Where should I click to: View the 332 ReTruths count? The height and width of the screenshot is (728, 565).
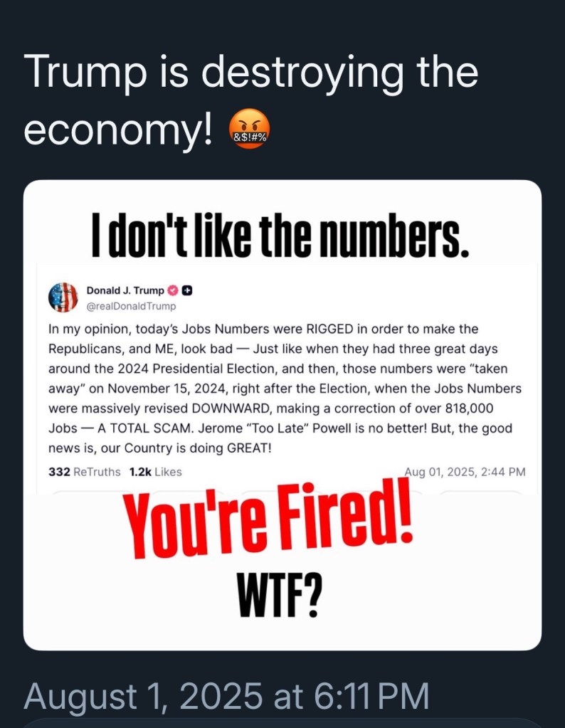(84, 471)
